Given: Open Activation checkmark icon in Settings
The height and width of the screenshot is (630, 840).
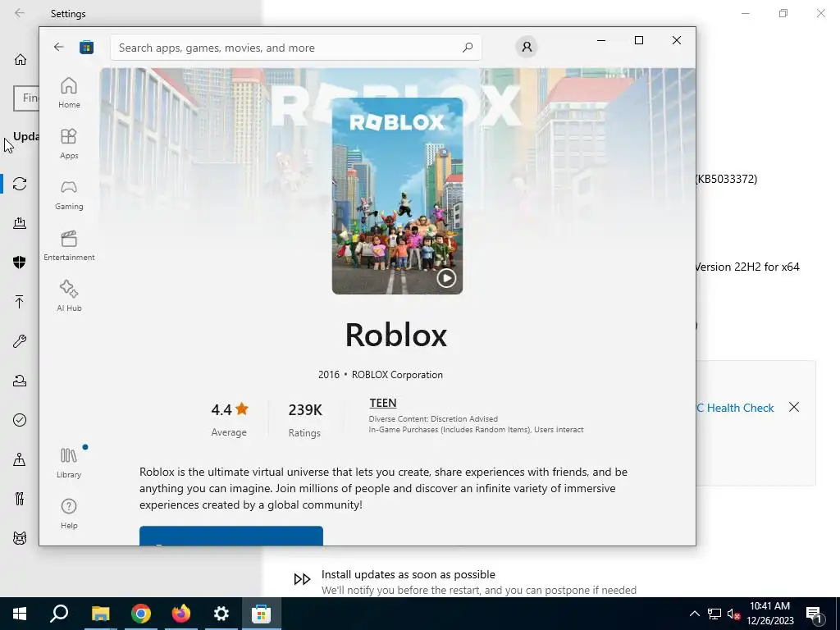Looking at the screenshot, I should [20, 420].
